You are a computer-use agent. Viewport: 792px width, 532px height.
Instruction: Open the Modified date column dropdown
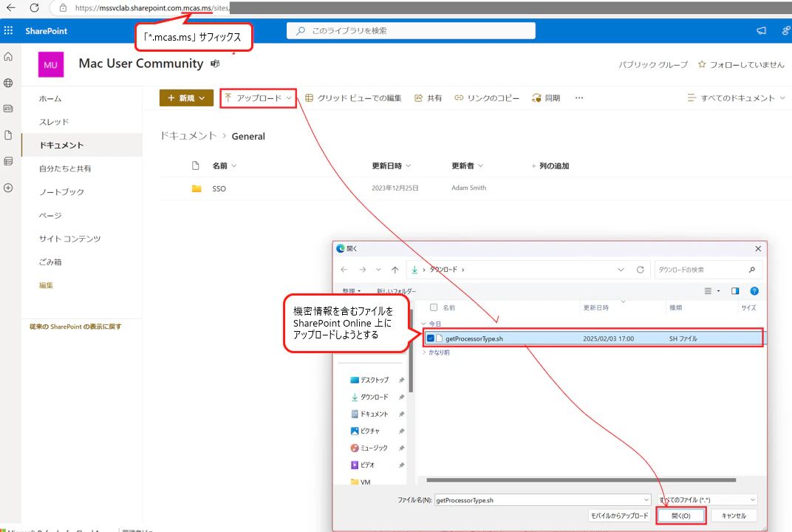tap(408, 166)
